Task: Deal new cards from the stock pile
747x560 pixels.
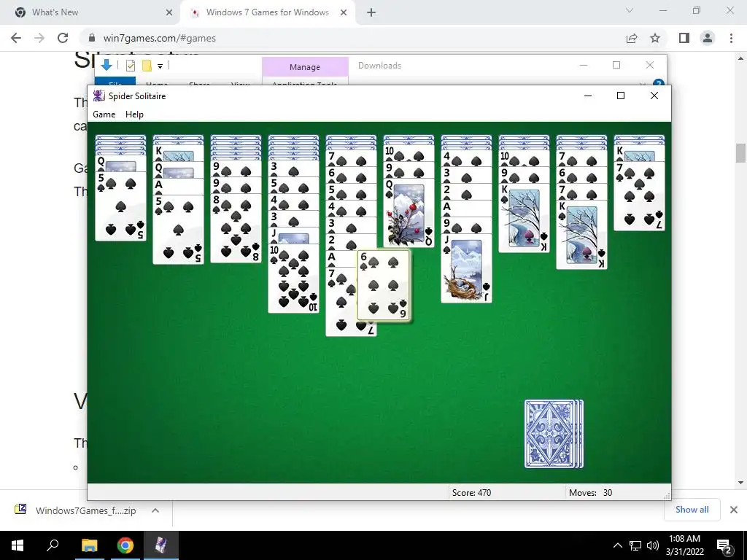Action: click(554, 434)
